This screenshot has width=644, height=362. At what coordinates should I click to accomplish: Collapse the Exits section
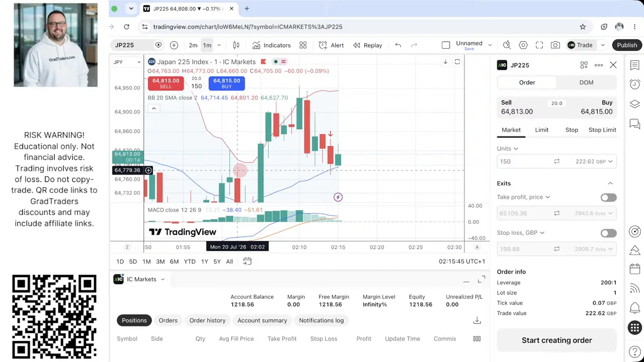tap(610, 184)
